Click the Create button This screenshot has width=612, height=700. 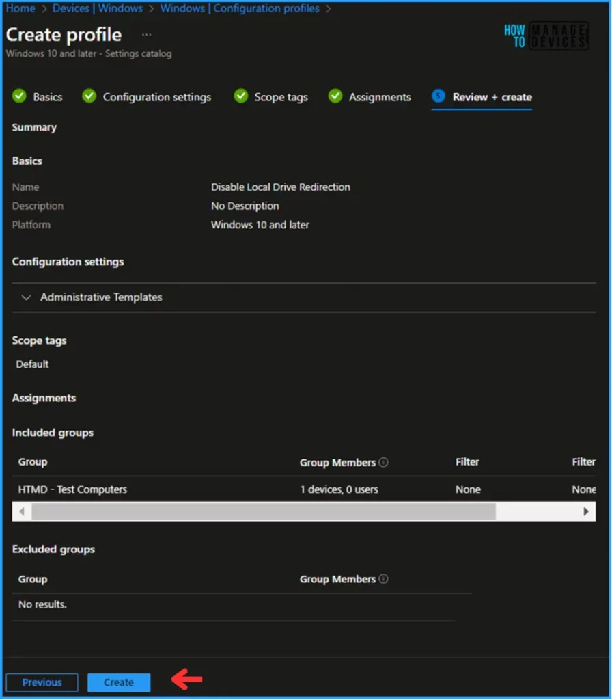point(119,682)
